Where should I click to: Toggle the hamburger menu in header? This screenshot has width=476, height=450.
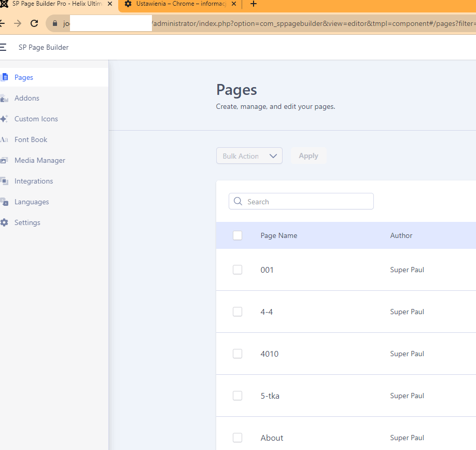3,47
